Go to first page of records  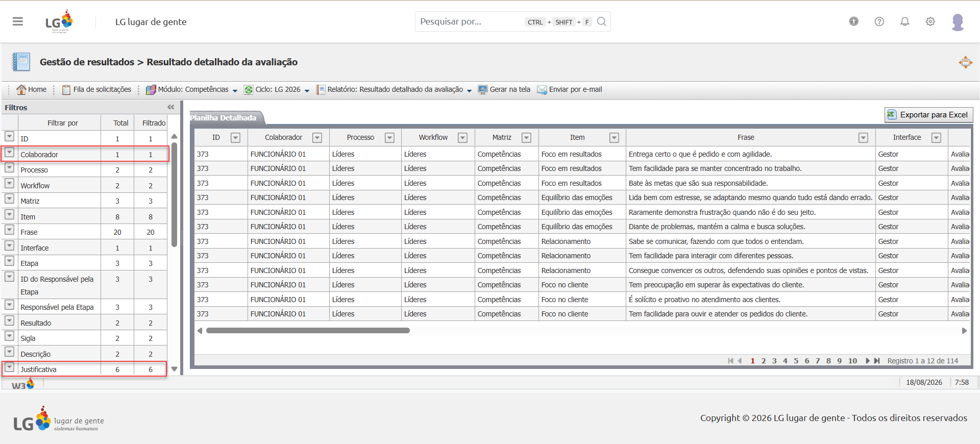pyautogui.click(x=730, y=361)
